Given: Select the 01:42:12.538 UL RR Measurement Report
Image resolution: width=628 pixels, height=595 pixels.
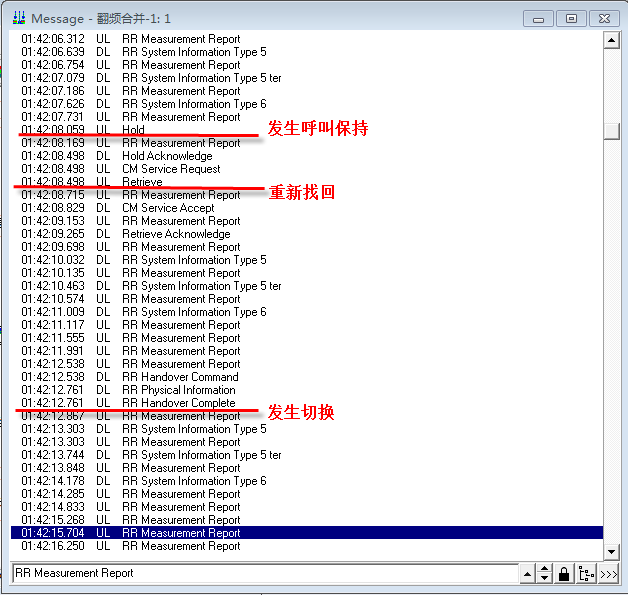Looking at the screenshot, I should point(307,364).
